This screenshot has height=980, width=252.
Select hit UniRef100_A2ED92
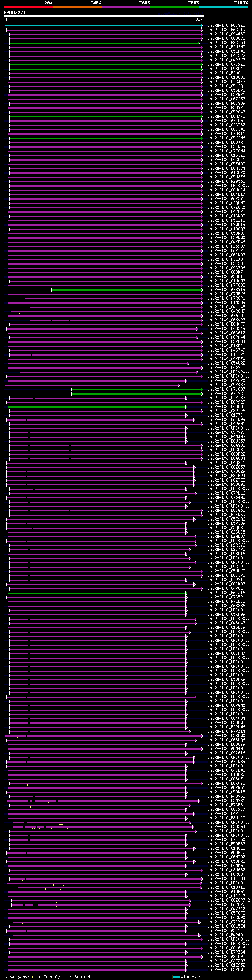[x=226, y=957]
